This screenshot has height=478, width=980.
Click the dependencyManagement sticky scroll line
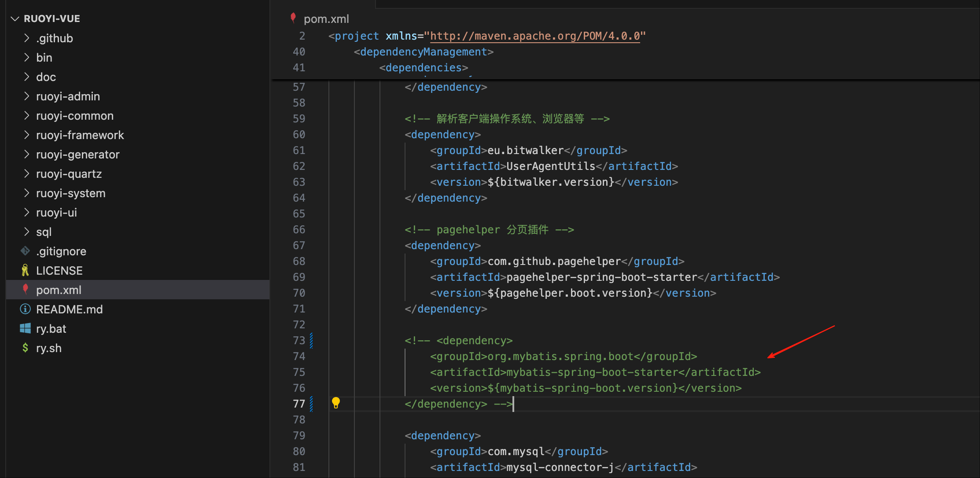click(x=424, y=52)
